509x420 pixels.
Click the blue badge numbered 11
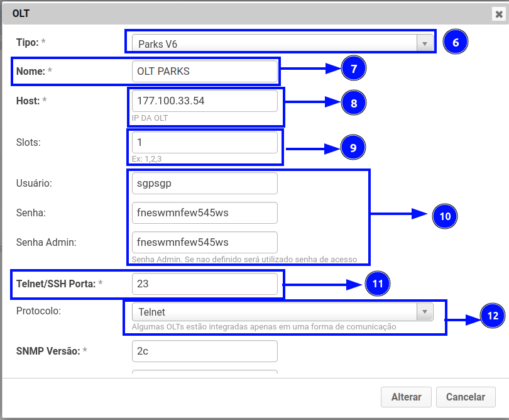click(378, 284)
